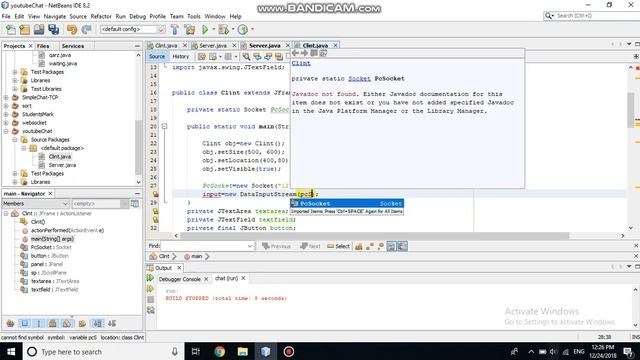Collapse the Clint class node in Navigator
Screen dimensions: 640x360
click(6, 213)
